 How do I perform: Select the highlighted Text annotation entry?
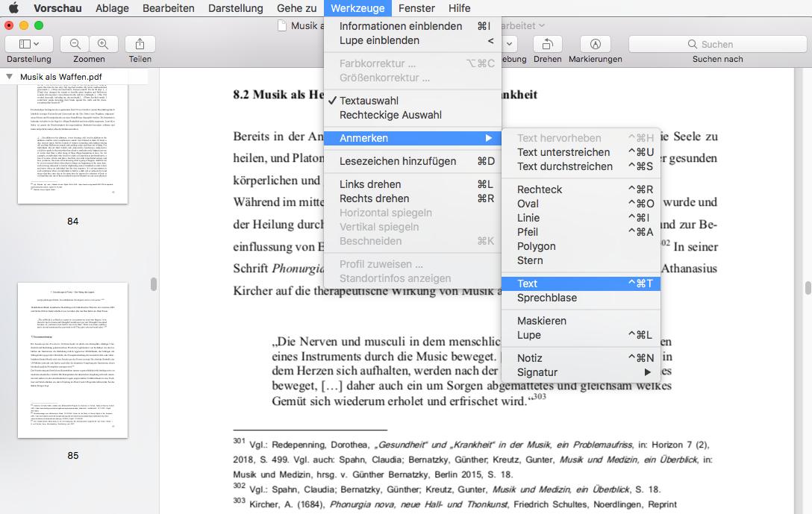pos(581,283)
